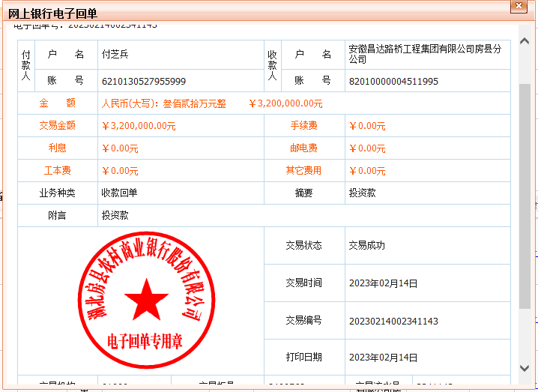This screenshot has width=538, height=392.
Task: Click the transaction number 20230214002341143
Action: (x=393, y=321)
